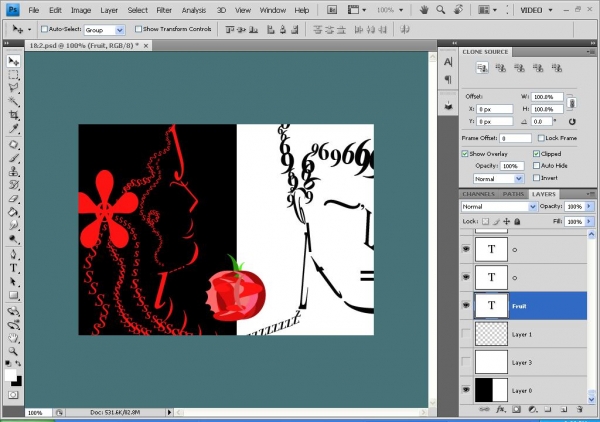600x422 pixels.
Task: Select the Eyedropper tool
Action: pos(13,128)
